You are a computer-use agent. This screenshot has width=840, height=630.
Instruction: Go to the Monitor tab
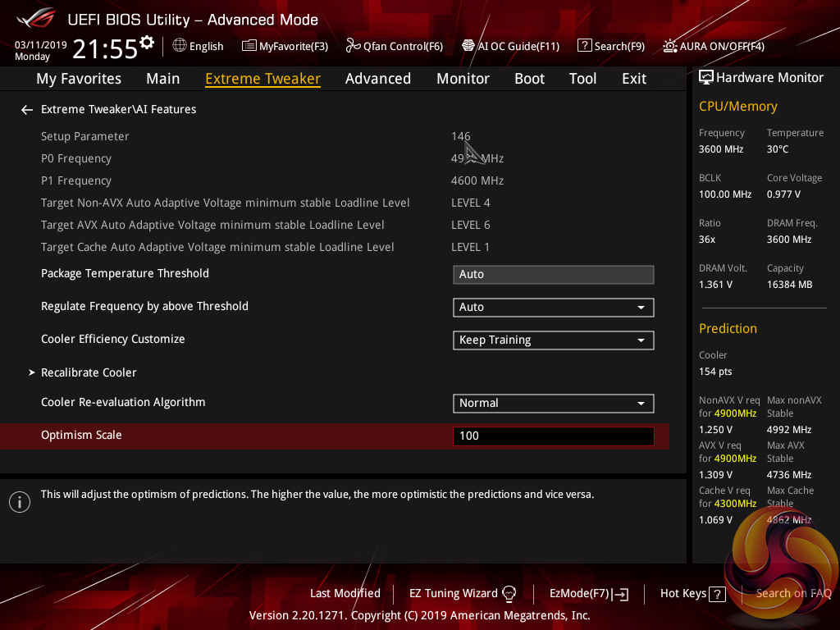[463, 79]
